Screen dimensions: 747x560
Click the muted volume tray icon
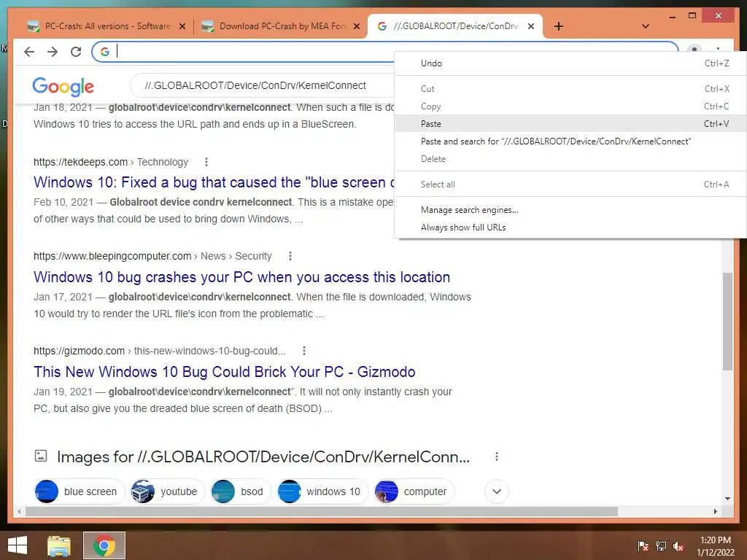click(678, 545)
